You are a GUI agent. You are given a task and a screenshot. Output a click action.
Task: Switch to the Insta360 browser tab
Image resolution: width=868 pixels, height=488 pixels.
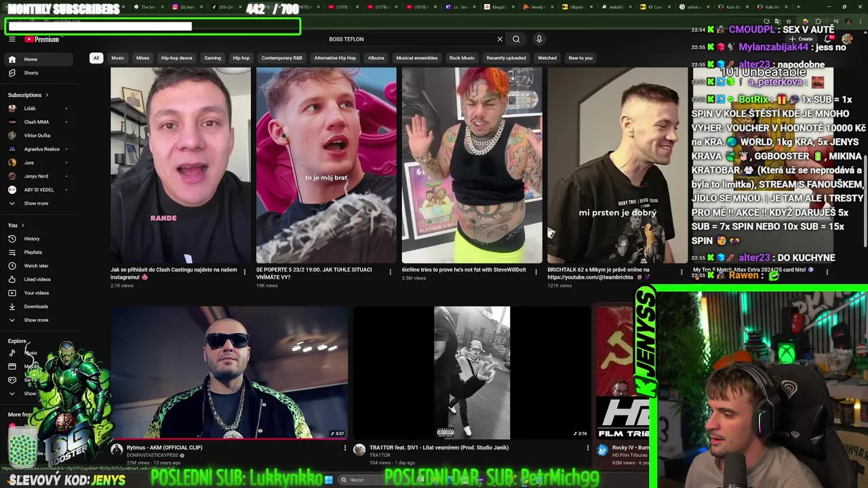coord(616,7)
